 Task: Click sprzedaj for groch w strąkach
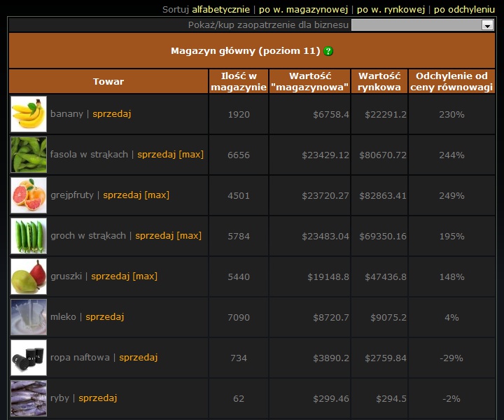[x=154, y=235]
